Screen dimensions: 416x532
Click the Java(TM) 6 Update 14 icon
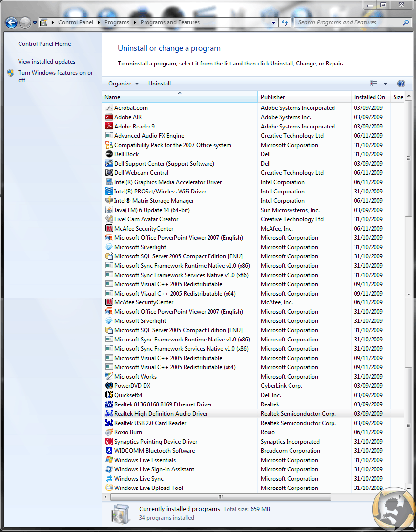pos(109,210)
